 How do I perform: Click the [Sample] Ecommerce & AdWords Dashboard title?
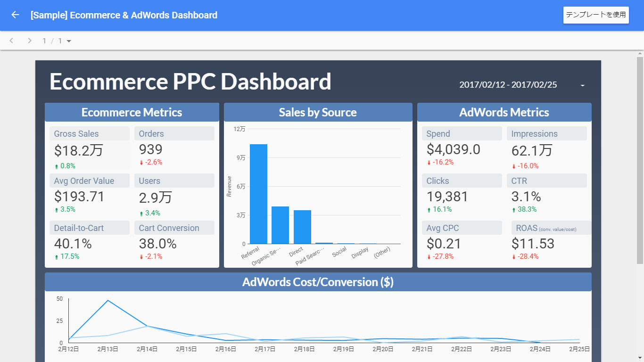124,15
